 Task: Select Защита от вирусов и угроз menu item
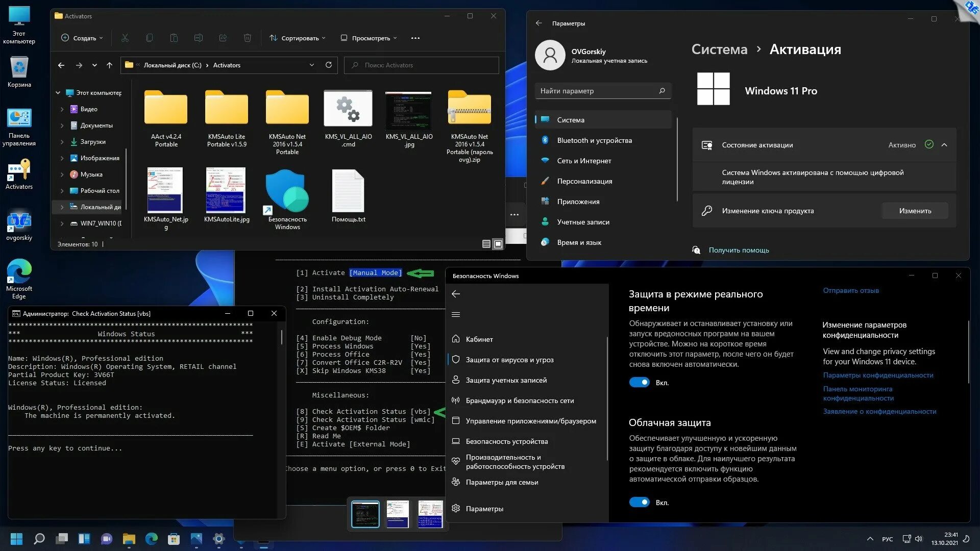pyautogui.click(x=509, y=360)
